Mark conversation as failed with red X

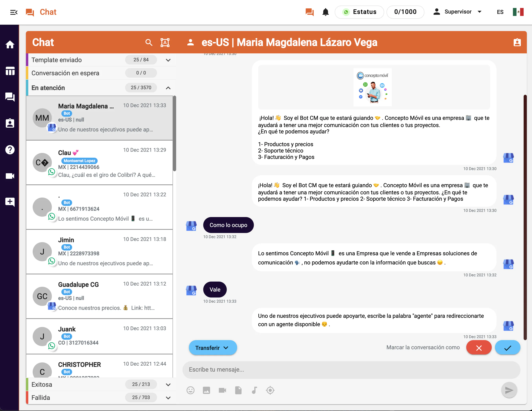(x=479, y=348)
